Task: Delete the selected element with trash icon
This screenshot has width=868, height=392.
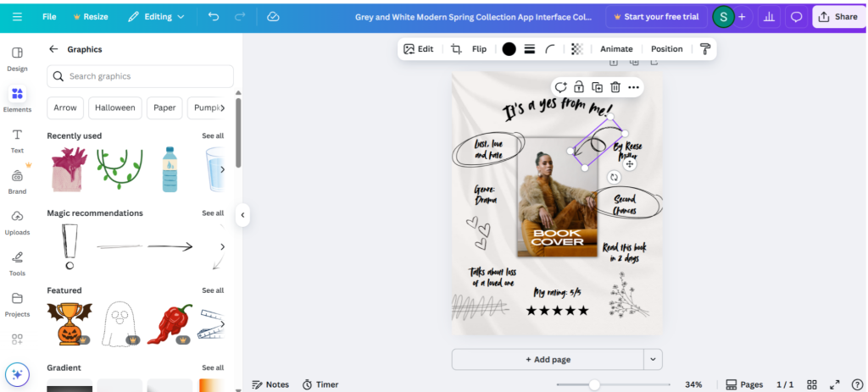Action: (x=615, y=87)
